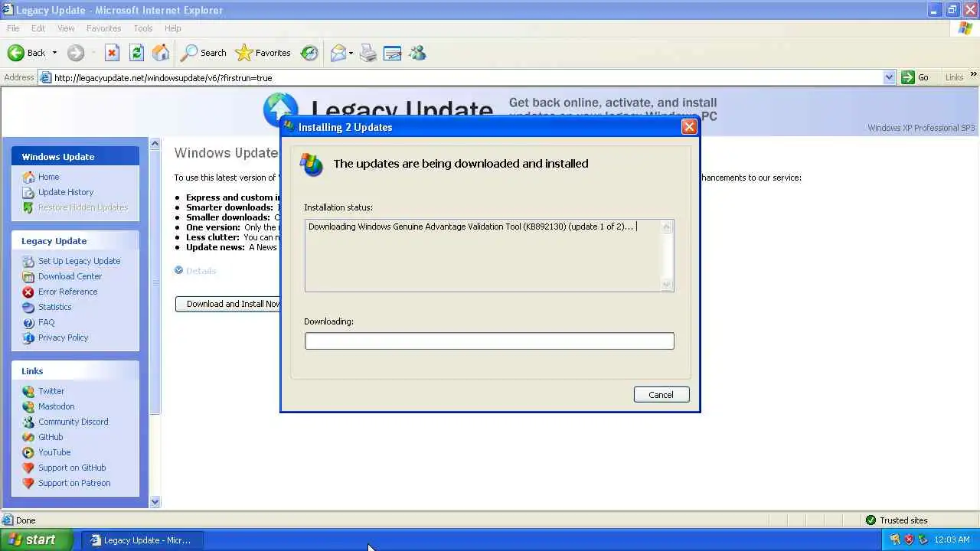
Task: Open Update History in the sidebar
Action: (x=66, y=192)
